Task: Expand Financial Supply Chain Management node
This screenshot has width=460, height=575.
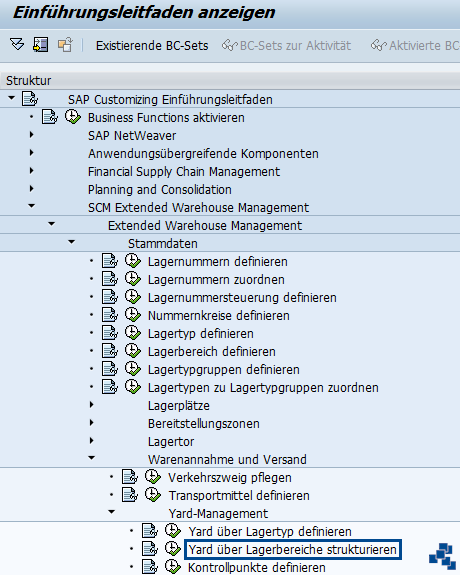Action: 32,171
